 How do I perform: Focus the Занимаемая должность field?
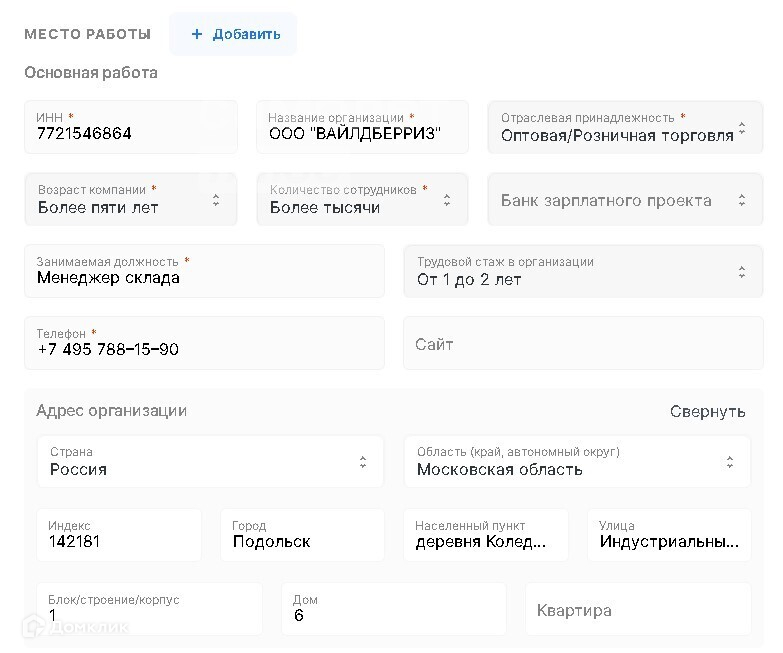(204, 272)
